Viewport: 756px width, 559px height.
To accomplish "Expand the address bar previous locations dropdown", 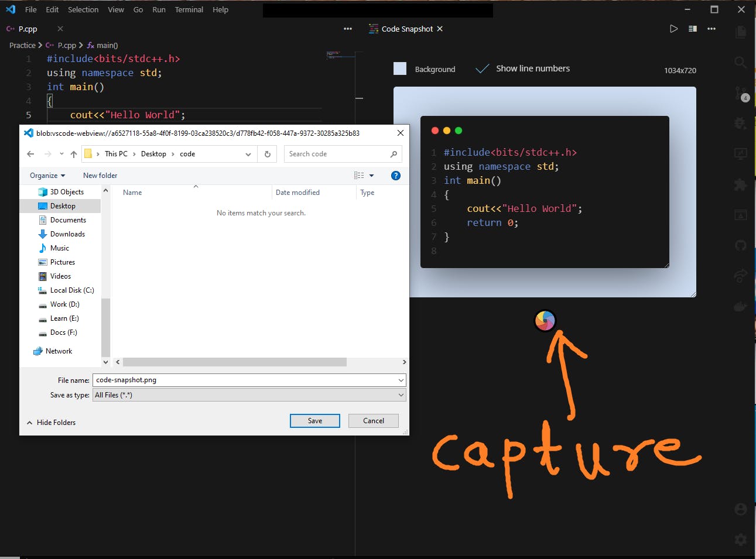I will [248, 154].
